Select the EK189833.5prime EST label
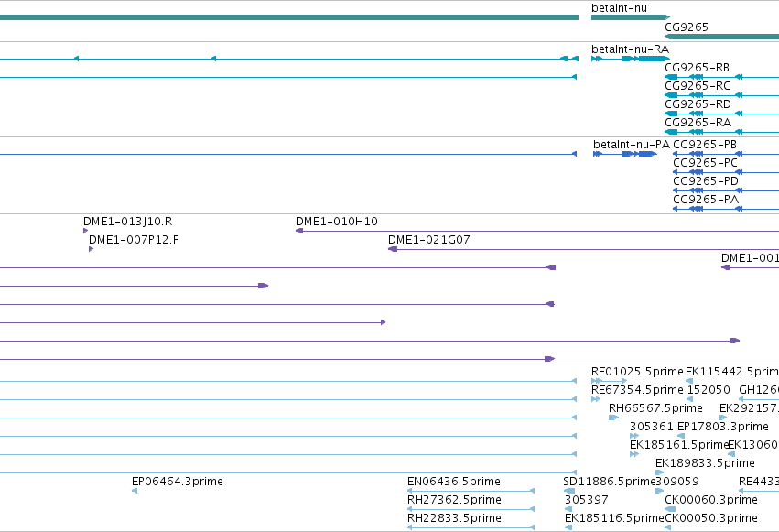The height and width of the screenshot is (532, 779). point(705,463)
